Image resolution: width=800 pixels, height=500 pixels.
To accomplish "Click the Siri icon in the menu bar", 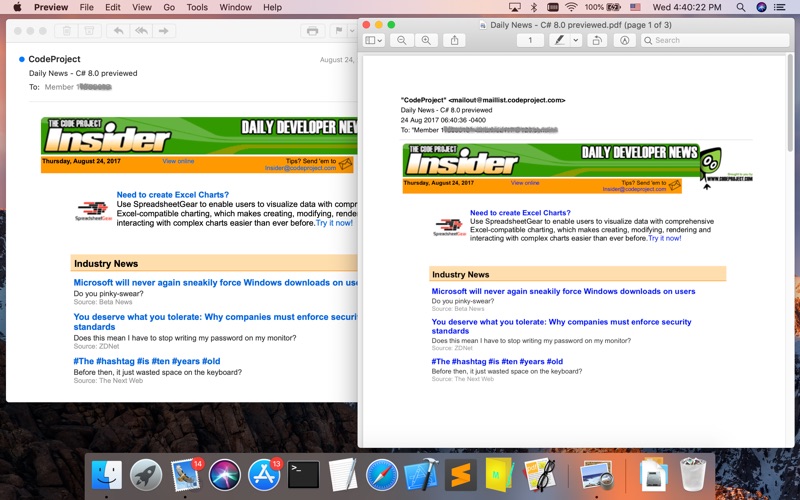I will (761, 7).
